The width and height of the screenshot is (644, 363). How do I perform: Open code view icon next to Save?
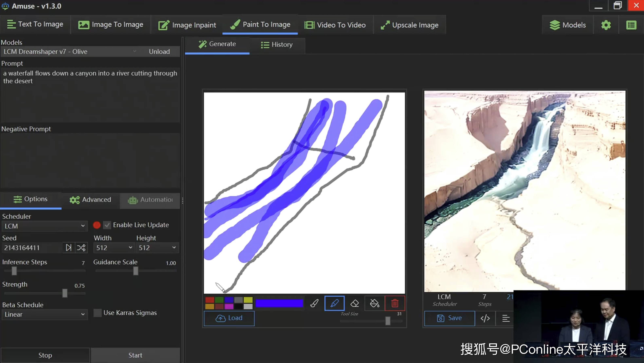click(x=485, y=318)
